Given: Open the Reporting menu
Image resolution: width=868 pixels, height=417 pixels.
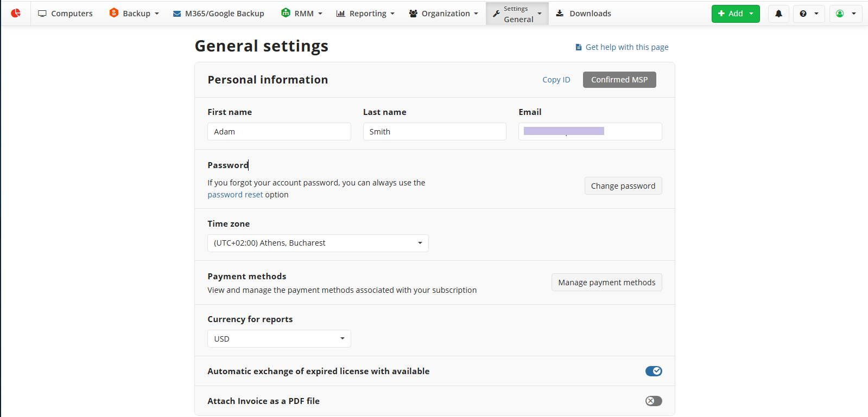Looking at the screenshot, I should coord(365,14).
